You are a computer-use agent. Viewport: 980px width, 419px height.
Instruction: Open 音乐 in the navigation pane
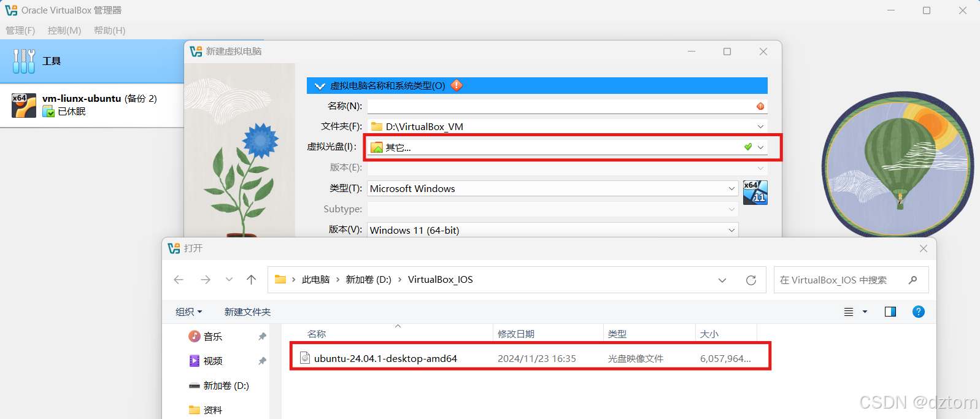[213, 337]
